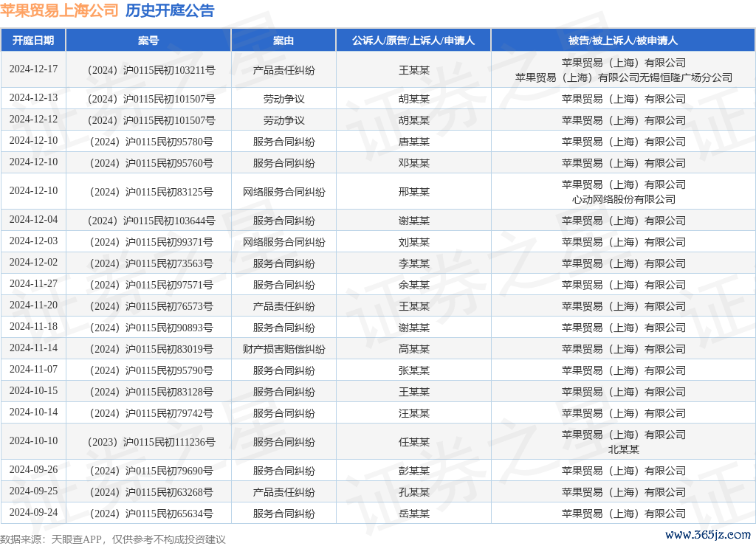The height and width of the screenshot is (546, 756).
Task: Click 产品责任纠纷 in the 2024-09-25 row
Action: 284,492
